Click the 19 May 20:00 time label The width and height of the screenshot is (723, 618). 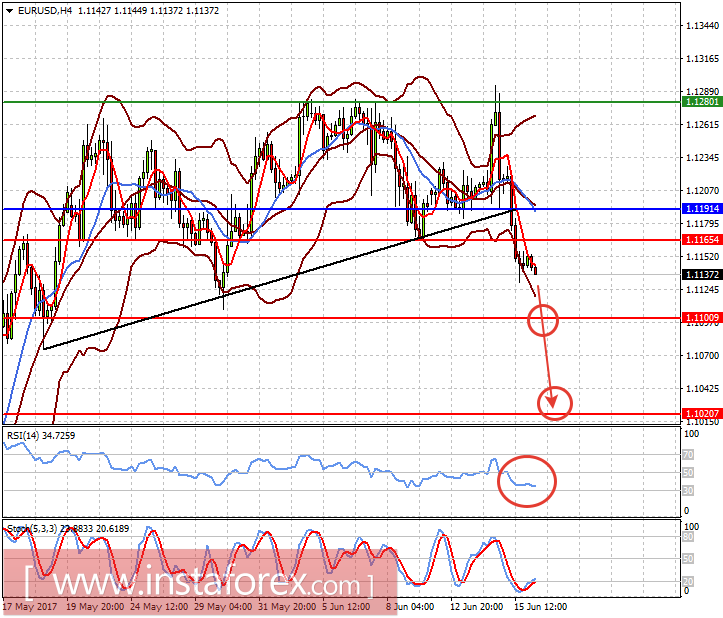(95, 606)
